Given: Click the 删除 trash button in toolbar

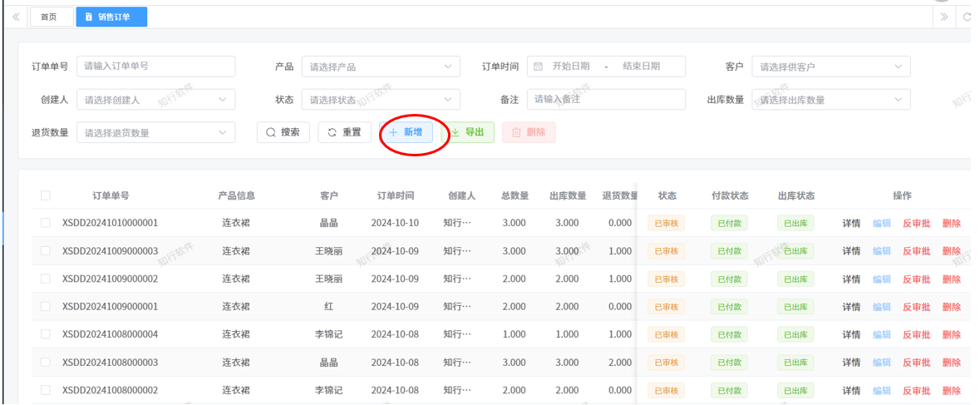Looking at the screenshot, I should tap(529, 132).
